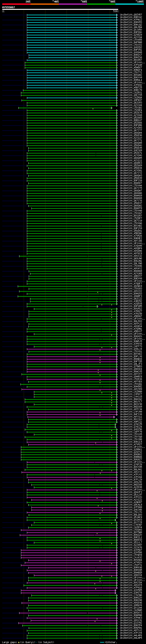The width and height of the screenshot is (146, 644).
Task: Select the UniRef100_B9SQH2 label
Action: click(x=131, y=75)
